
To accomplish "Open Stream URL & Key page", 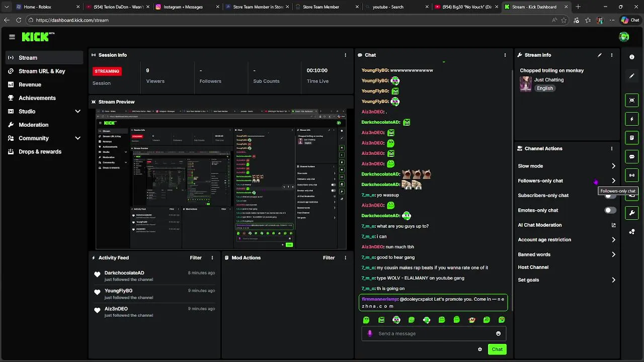I will pos(44,71).
